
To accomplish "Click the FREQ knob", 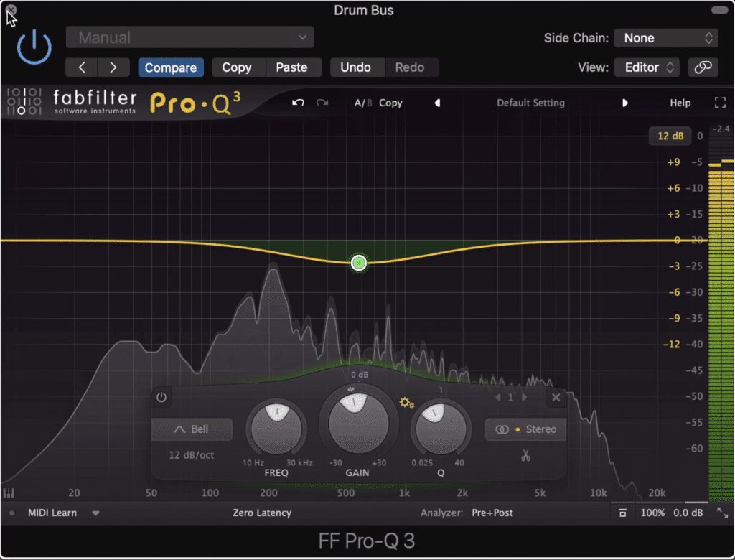I will point(276,427).
